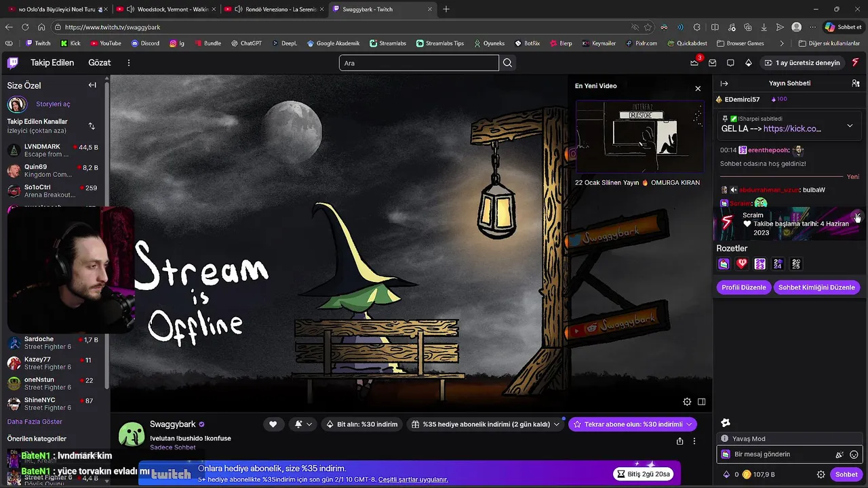Send message with Sohbet button
Viewport: 868px width, 488px height.
846,474
